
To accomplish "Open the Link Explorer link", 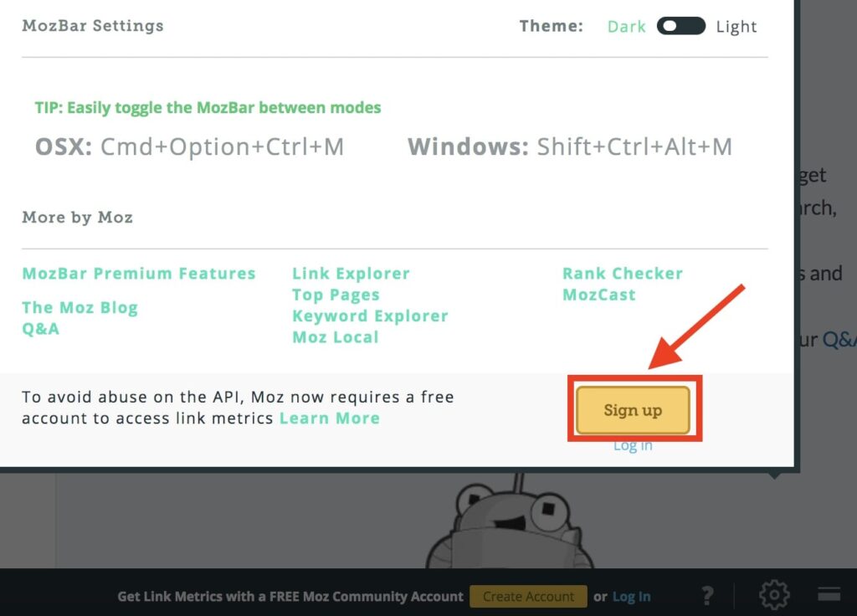I will 351,274.
